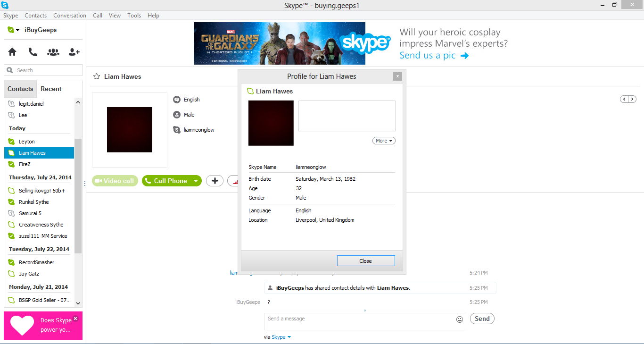Screen dimensions: 644x344
Task: Click the Video call button
Action: pos(116,181)
